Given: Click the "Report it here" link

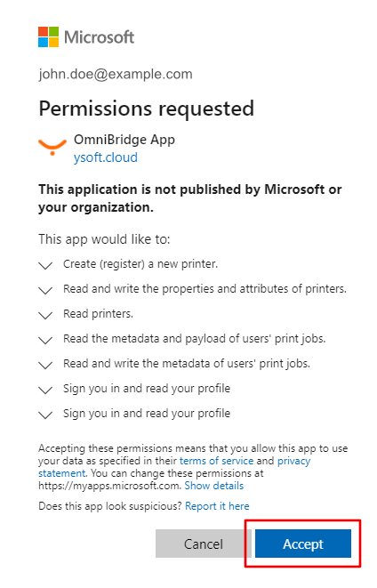Looking at the screenshot, I should [217, 506].
